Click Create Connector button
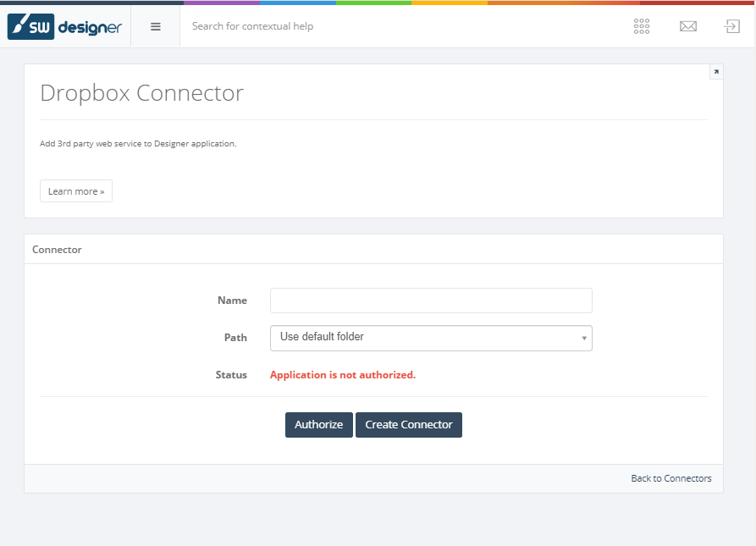 tap(408, 425)
